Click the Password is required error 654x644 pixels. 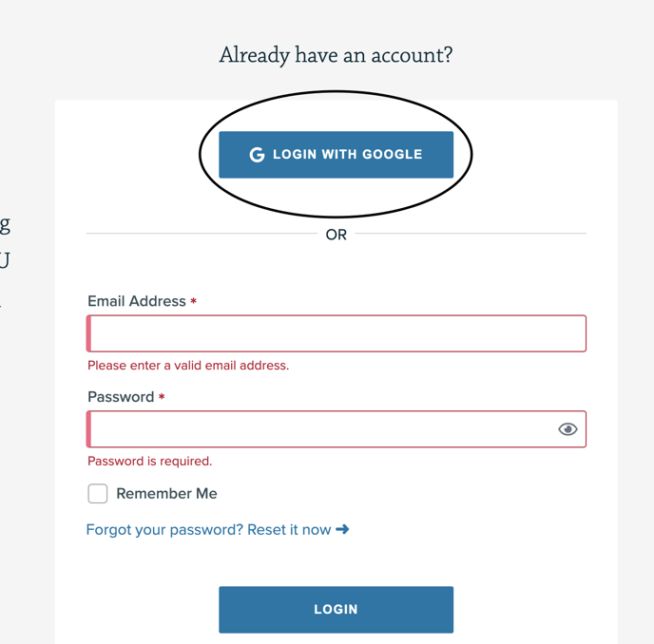150,461
